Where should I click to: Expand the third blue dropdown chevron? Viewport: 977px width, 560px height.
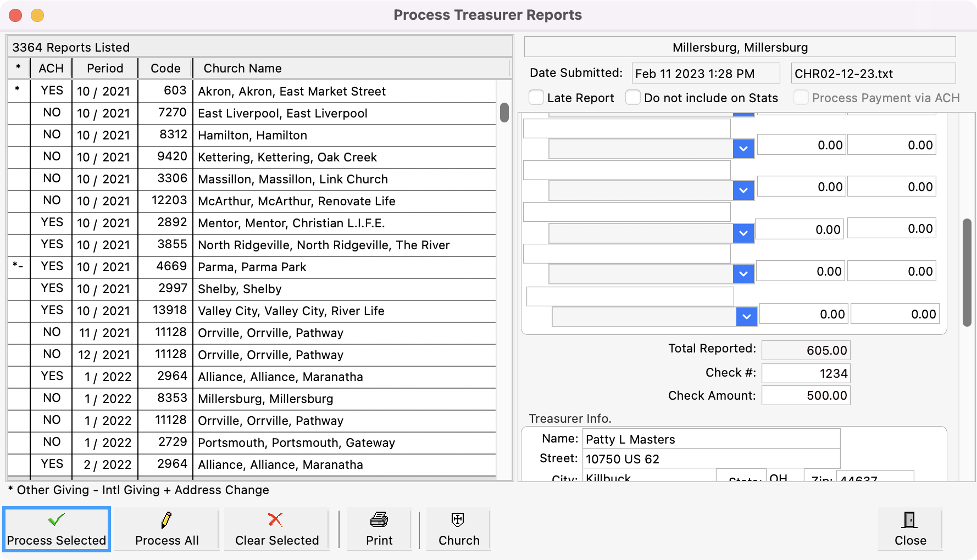(x=743, y=233)
